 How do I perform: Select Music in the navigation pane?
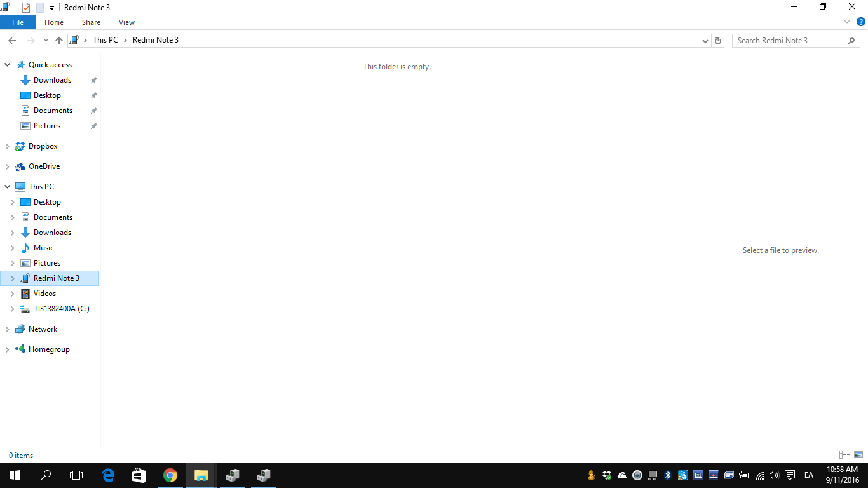coord(43,248)
